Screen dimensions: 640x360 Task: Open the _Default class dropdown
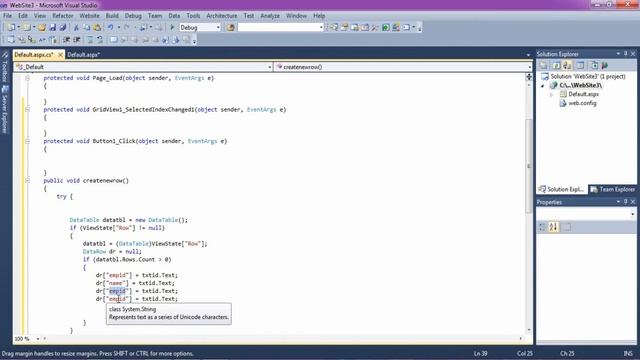[269, 67]
